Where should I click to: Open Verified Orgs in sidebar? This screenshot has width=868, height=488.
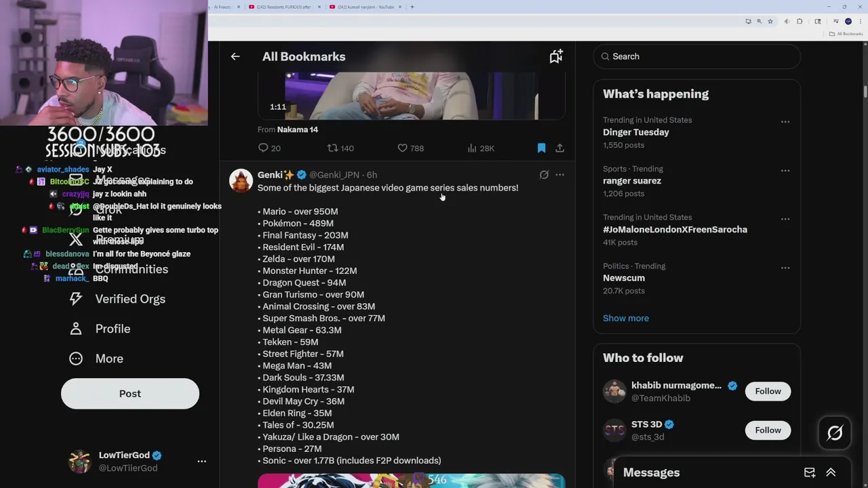click(117, 299)
